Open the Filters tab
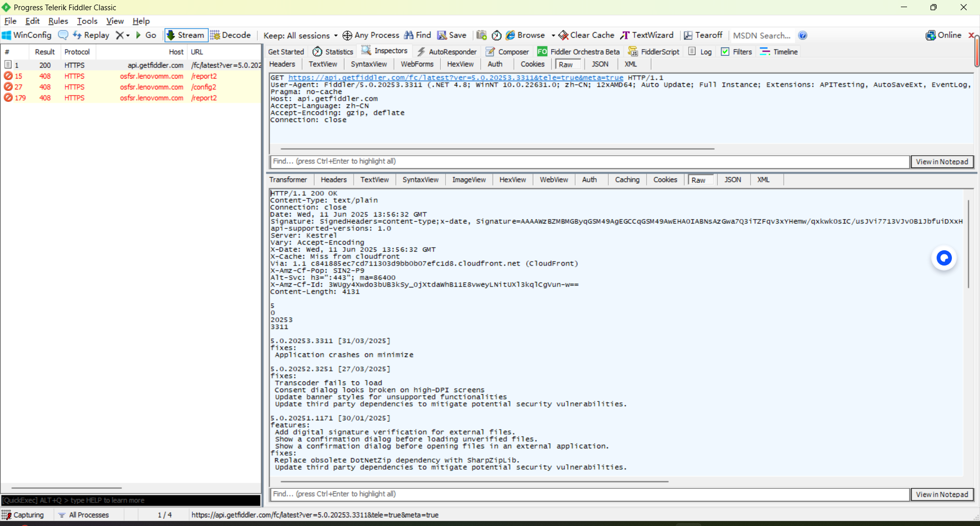980x526 pixels. click(x=736, y=52)
